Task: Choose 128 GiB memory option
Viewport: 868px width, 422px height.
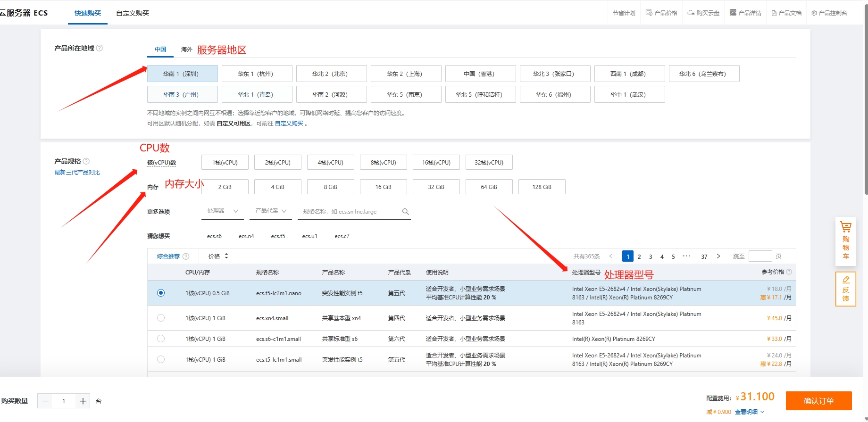Action: pos(542,187)
